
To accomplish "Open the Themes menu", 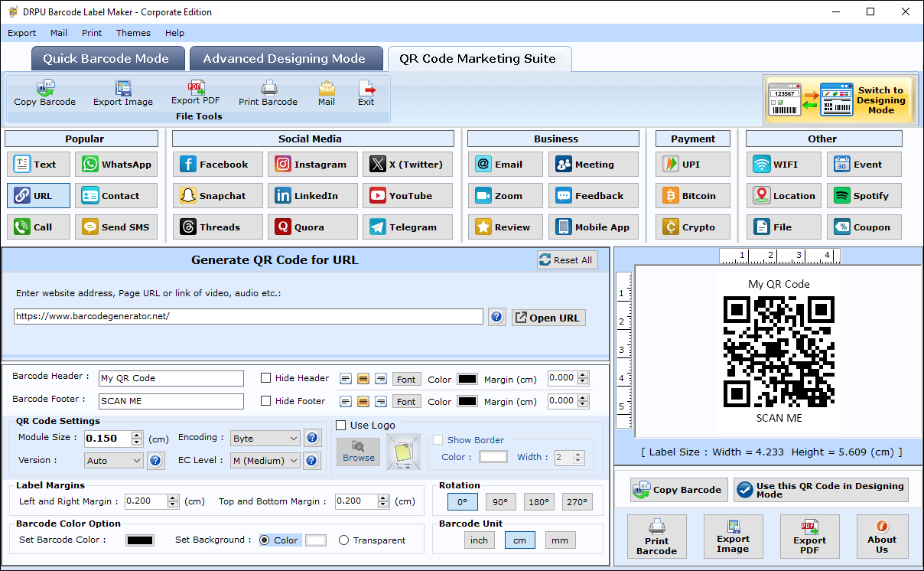I will coord(133,33).
